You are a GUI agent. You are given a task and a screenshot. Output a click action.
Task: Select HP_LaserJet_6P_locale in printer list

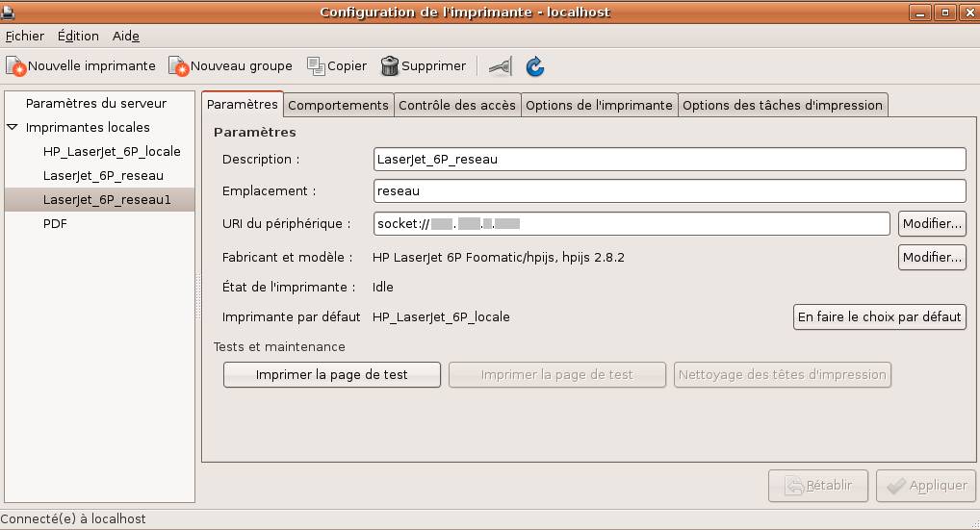point(112,151)
